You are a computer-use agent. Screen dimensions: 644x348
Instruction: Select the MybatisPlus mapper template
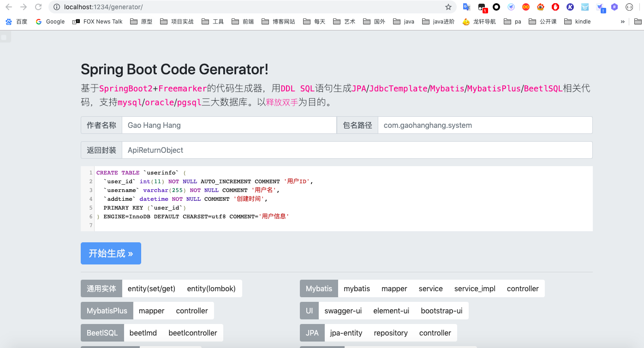click(151, 311)
